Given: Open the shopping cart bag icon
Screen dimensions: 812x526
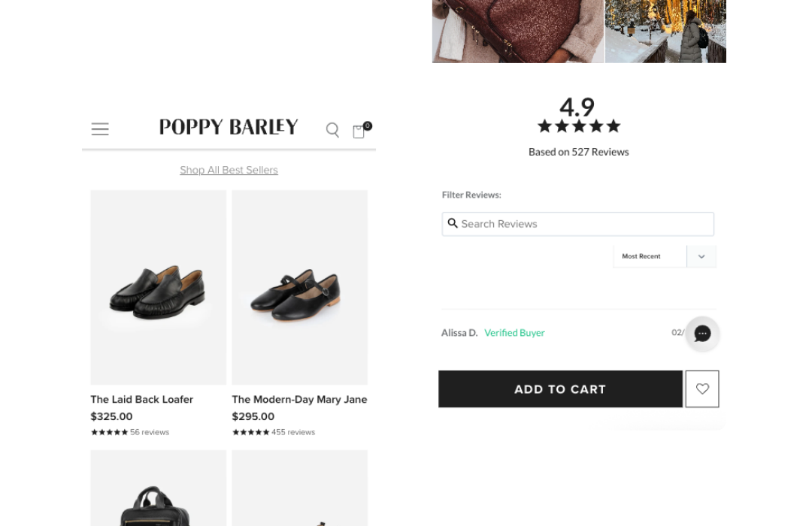Looking at the screenshot, I should point(359,131).
